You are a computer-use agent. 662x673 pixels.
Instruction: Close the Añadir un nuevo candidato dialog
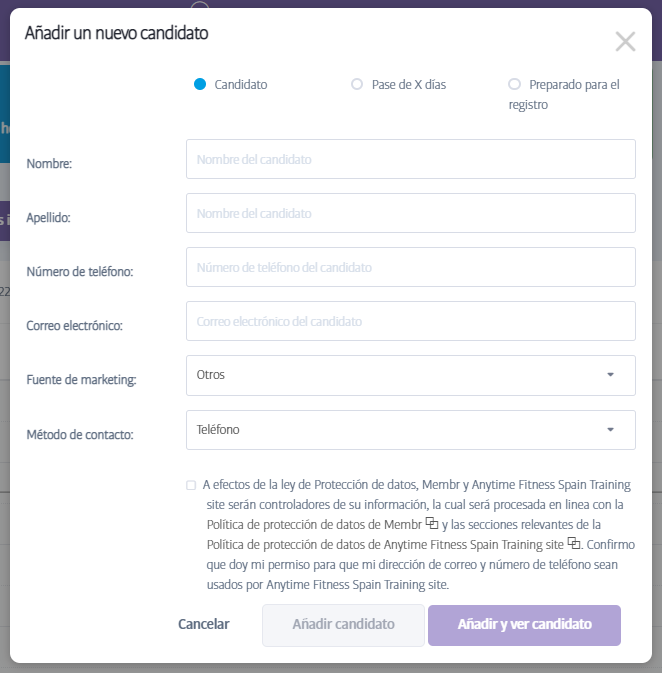(625, 41)
